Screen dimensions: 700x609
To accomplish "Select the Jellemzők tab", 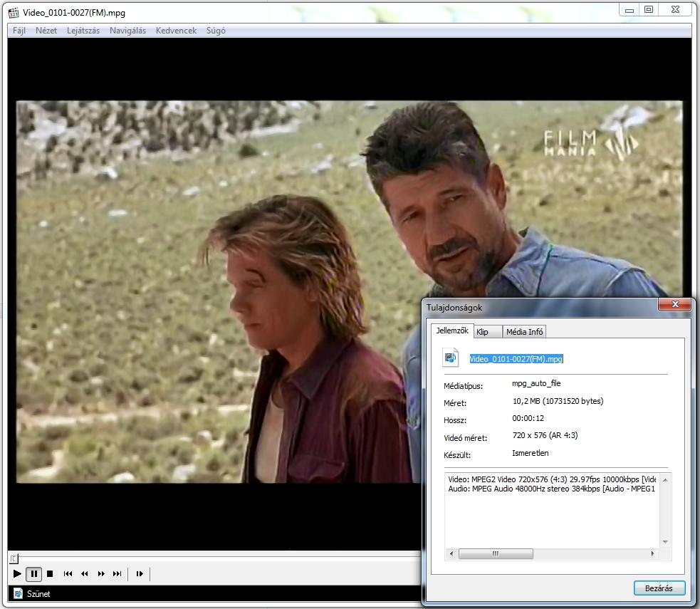I will 451,330.
